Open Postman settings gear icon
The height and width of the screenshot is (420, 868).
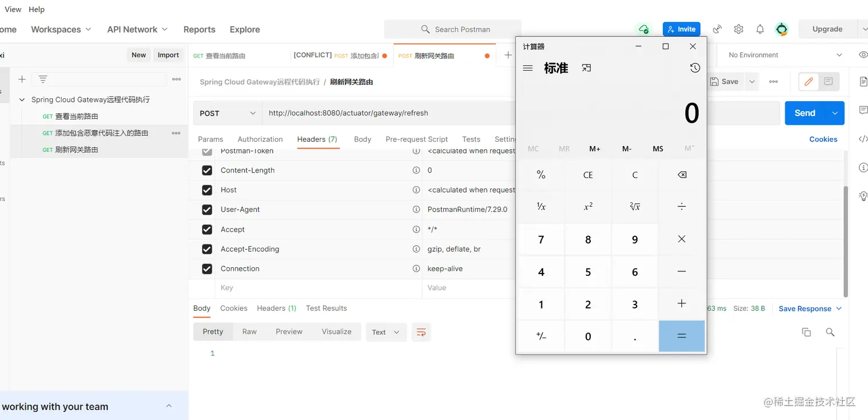(x=739, y=29)
